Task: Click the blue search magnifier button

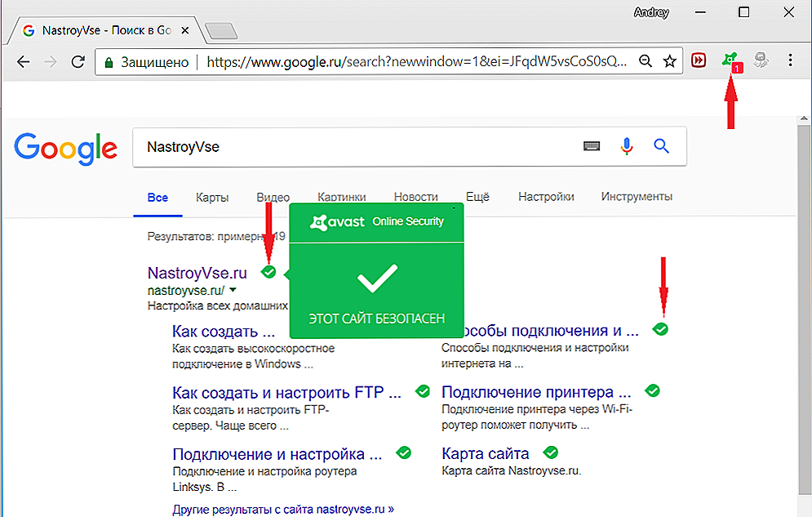Action: 661,146
